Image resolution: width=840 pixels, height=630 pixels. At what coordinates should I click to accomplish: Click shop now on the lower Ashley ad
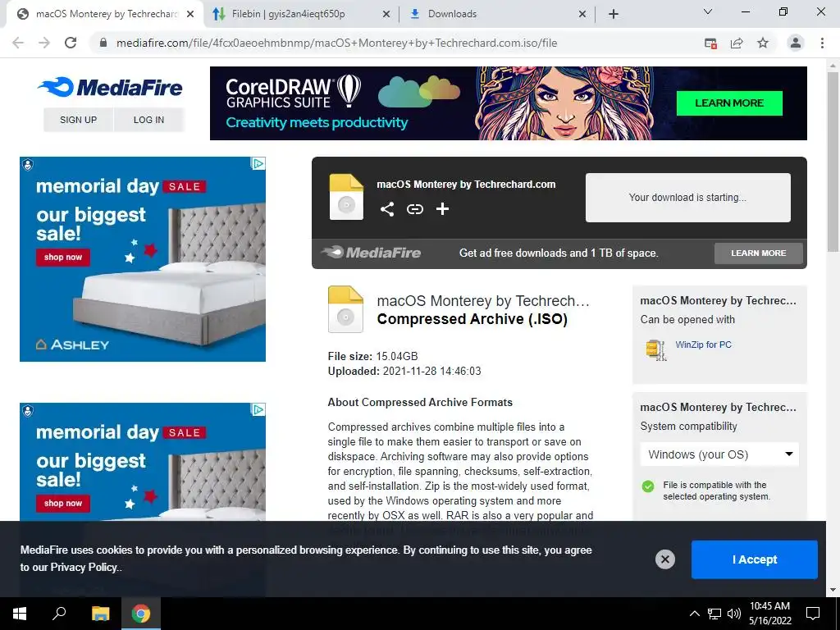coord(63,503)
